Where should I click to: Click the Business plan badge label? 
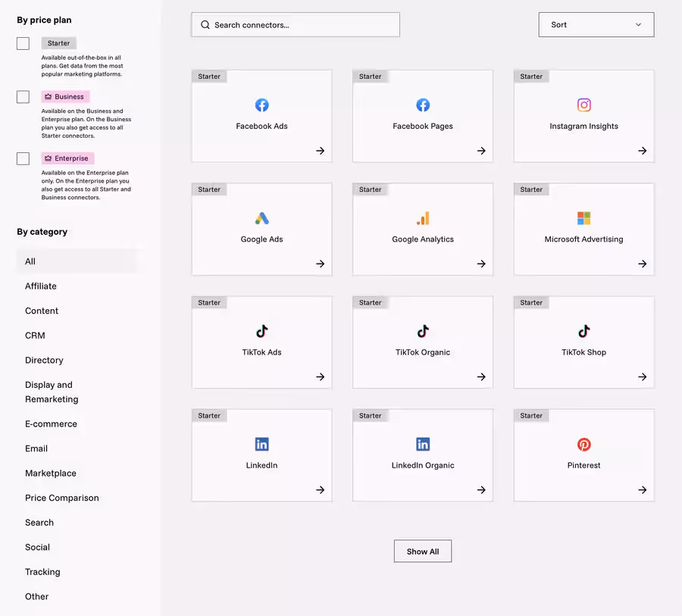tap(65, 96)
